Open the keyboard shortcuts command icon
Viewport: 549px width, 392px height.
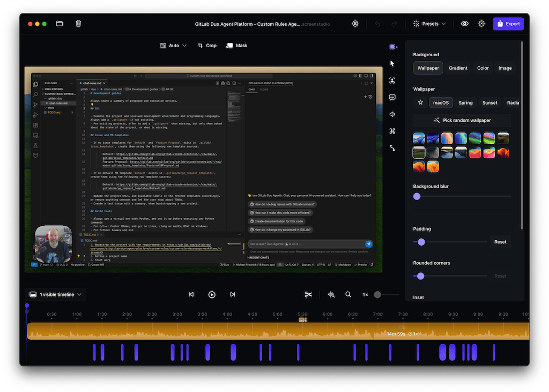click(x=392, y=131)
